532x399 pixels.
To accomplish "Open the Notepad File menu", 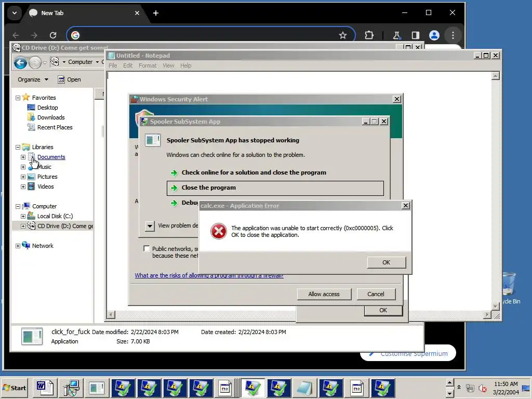I will [113, 65].
